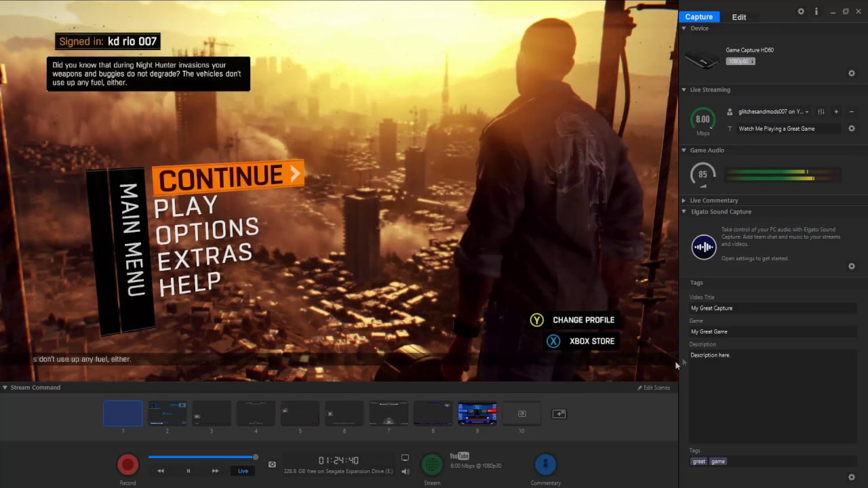Open Live Streaming settings gear
Image resolution: width=868 pixels, height=488 pixels.
point(852,129)
